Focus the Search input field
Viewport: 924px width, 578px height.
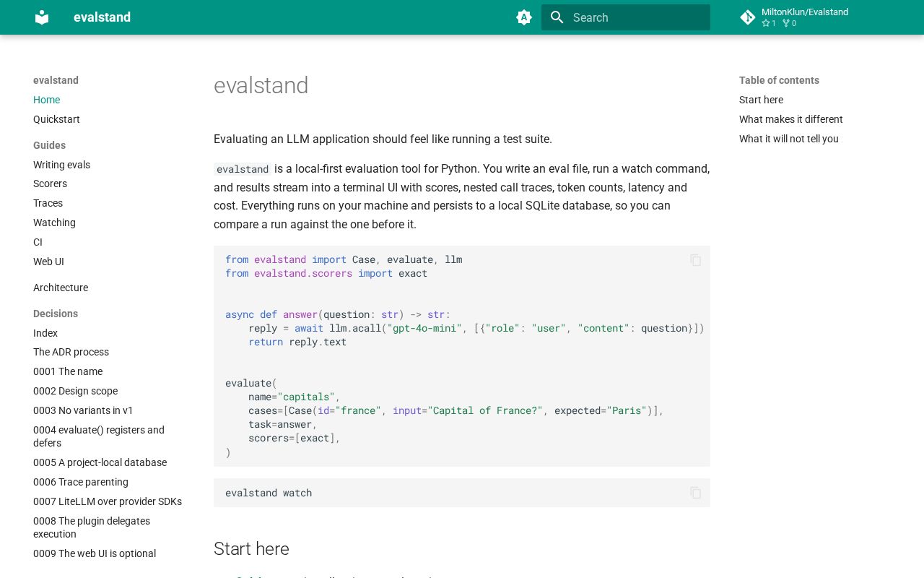pyautogui.click(x=626, y=17)
